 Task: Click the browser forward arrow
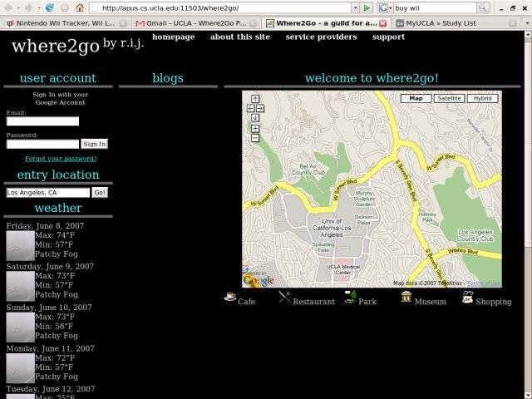28,7
